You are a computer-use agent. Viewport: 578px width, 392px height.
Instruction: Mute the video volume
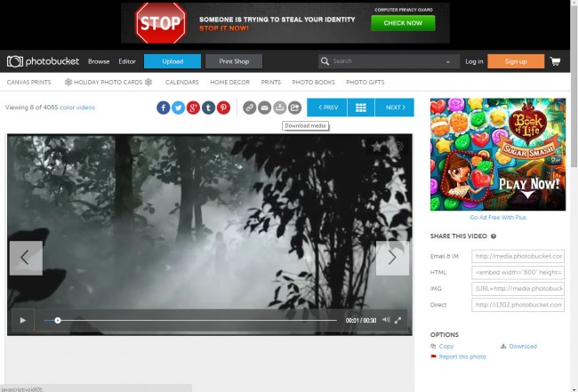pyautogui.click(x=386, y=320)
